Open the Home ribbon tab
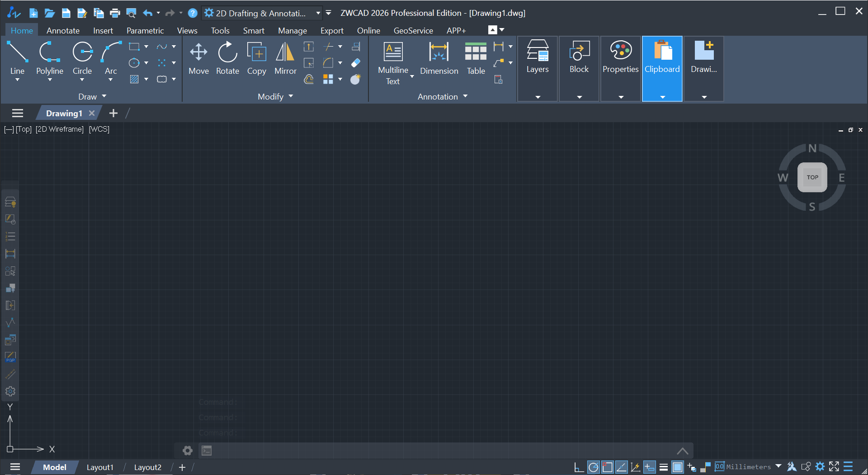Viewport: 868px width, 475px height. pos(22,30)
